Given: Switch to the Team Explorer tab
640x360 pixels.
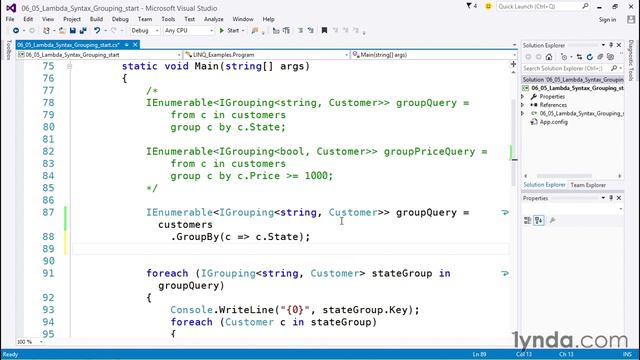Looking at the screenshot, I should pos(588,185).
